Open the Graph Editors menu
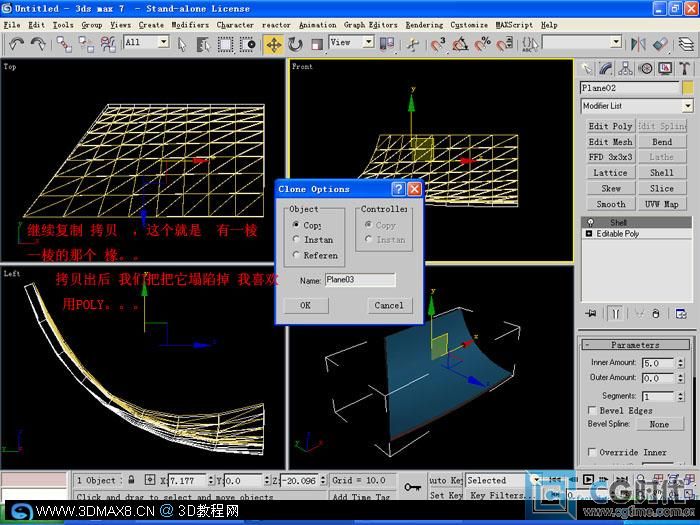Viewport: 700px width, 525px height. [x=370, y=25]
